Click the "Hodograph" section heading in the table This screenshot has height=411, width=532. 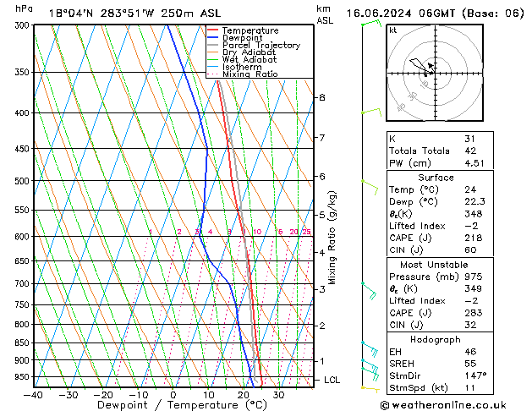[x=436, y=339]
